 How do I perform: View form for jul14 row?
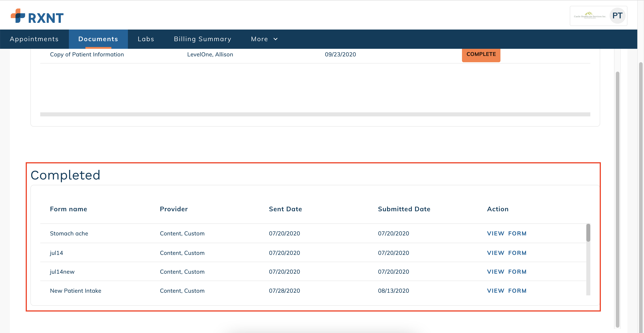click(x=507, y=253)
